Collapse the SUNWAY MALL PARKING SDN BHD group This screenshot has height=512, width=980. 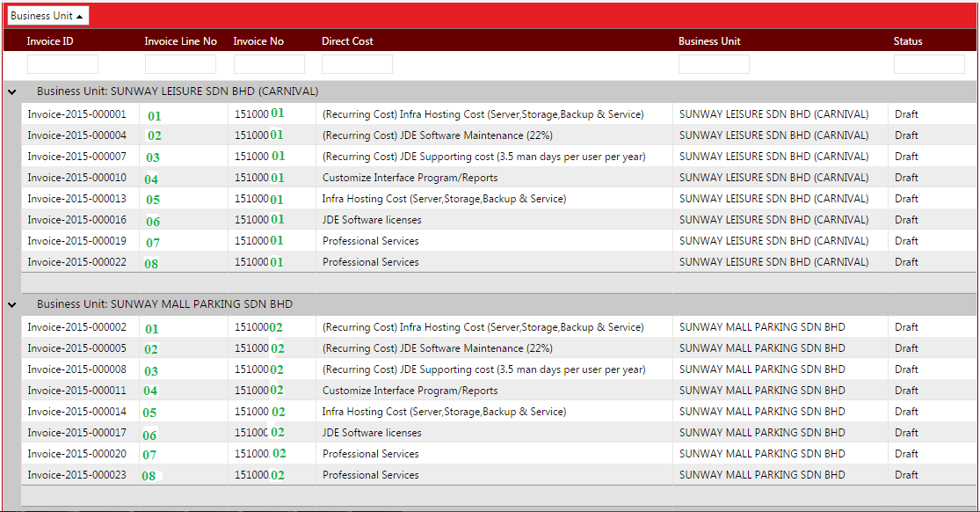pos(12,304)
